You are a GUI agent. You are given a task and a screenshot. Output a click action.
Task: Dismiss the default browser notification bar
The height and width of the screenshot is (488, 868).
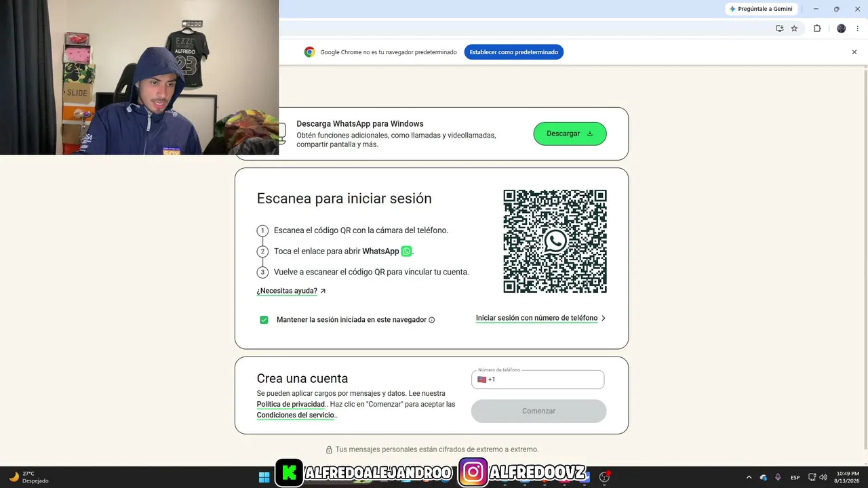coord(854,52)
